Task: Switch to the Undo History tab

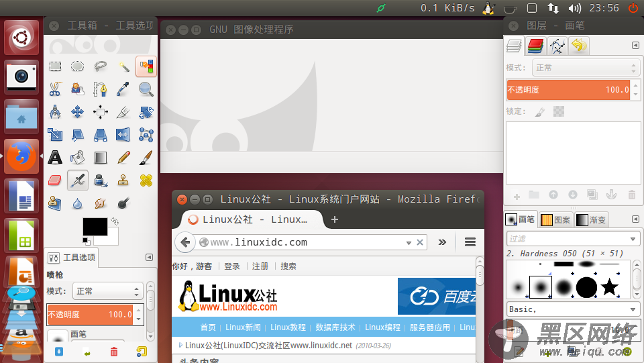Action: (579, 46)
